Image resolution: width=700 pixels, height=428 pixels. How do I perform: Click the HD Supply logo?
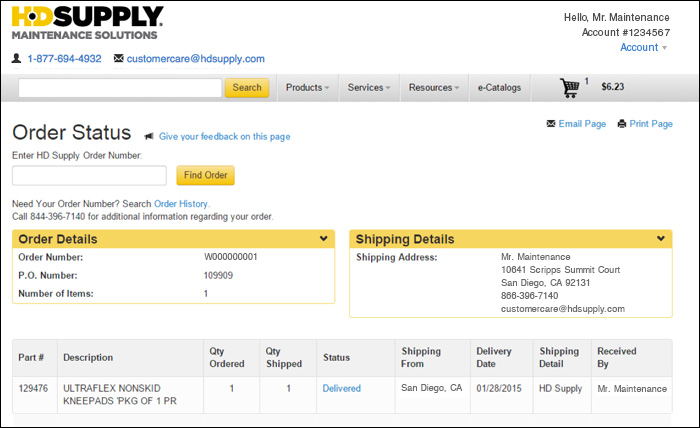pos(87,23)
